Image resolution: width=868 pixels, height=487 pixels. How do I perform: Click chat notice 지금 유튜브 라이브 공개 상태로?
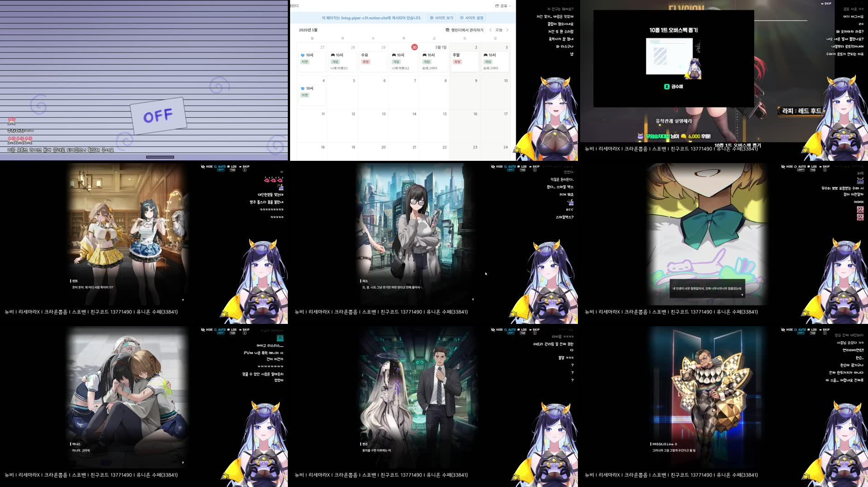(x=60, y=150)
